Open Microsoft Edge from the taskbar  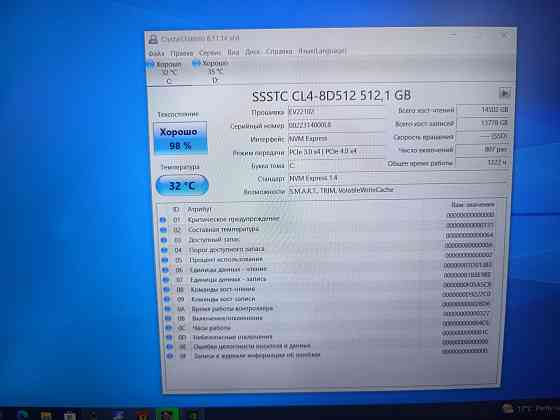(23, 415)
